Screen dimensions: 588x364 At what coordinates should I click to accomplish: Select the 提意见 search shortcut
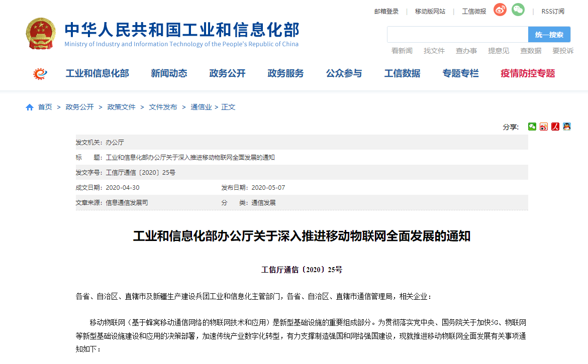499,51
